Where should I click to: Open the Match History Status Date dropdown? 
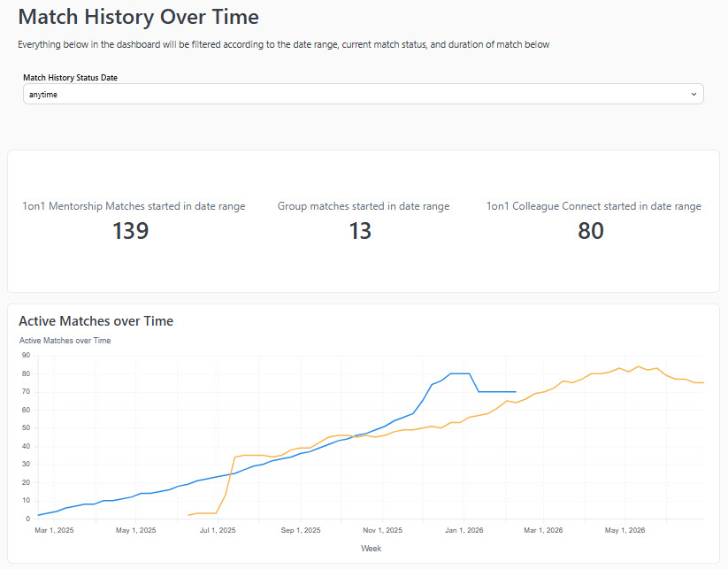363,94
